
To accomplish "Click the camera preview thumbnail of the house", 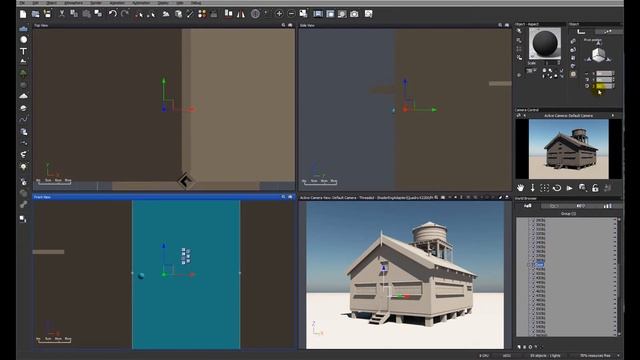I will point(569,149).
